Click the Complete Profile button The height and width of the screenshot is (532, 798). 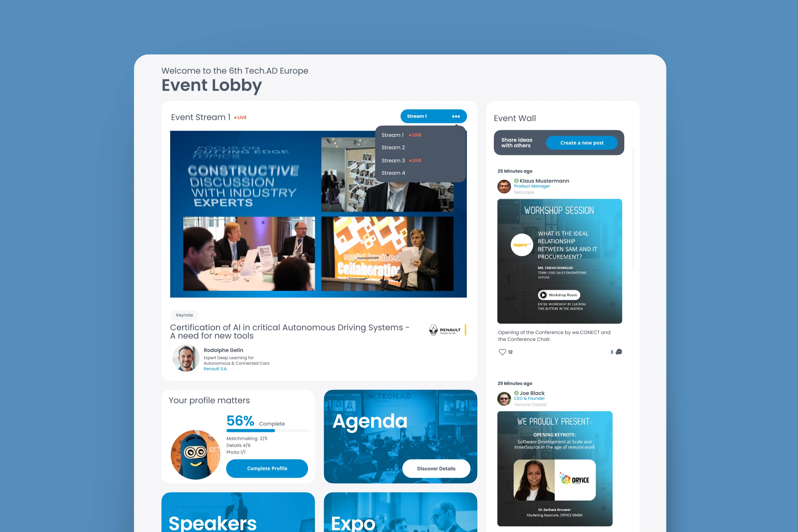267,468
